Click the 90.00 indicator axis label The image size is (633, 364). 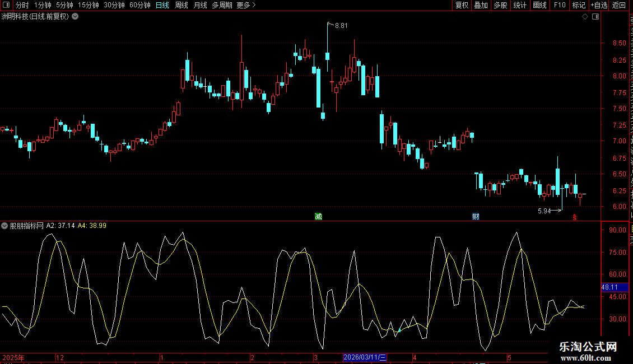(x=618, y=230)
